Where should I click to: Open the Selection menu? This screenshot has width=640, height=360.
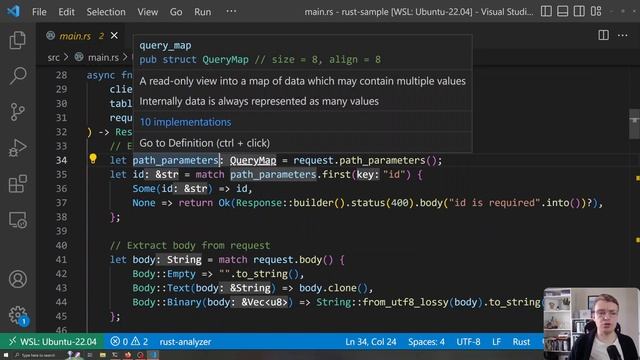tap(106, 12)
